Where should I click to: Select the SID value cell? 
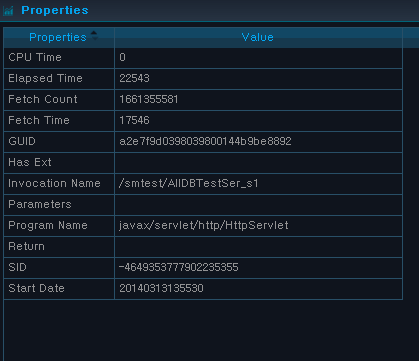258,268
